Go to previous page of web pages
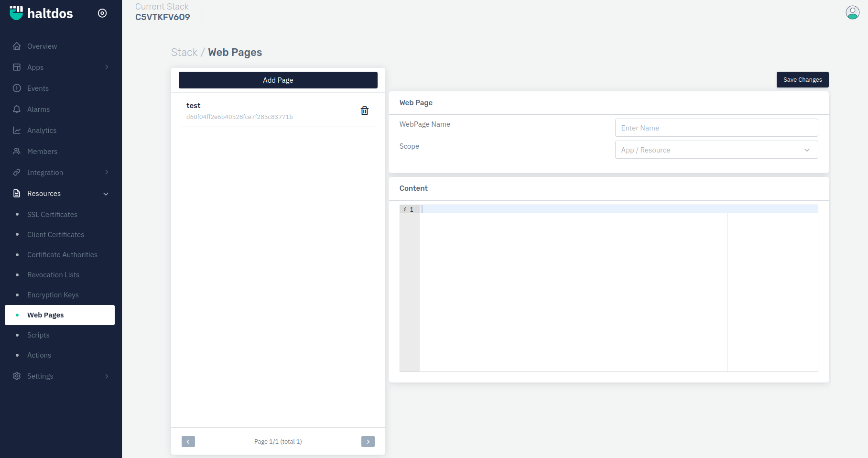 click(x=188, y=441)
